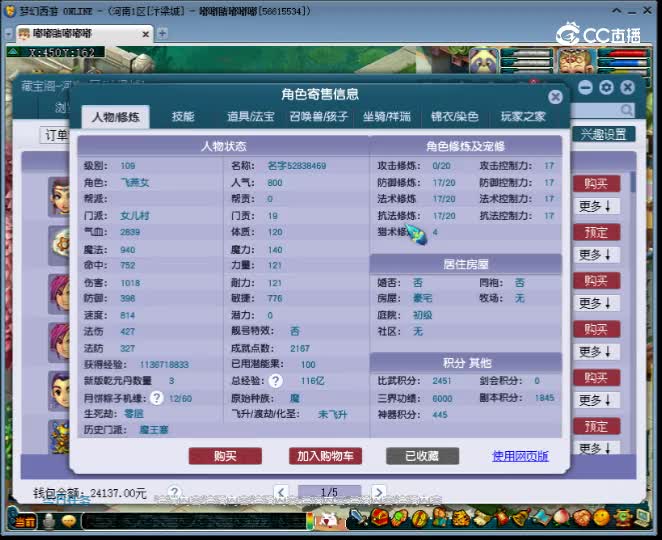Click the 未飞升 status value

pyautogui.click(x=332, y=415)
